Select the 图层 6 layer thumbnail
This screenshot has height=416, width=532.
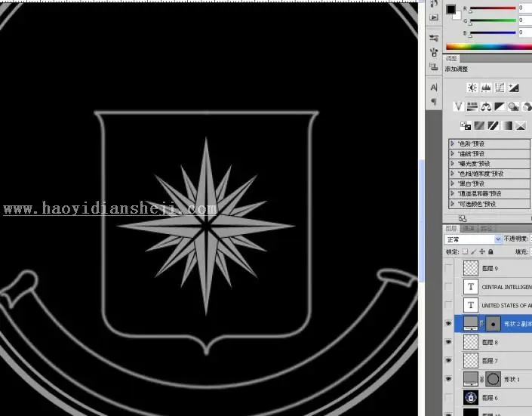click(471, 397)
